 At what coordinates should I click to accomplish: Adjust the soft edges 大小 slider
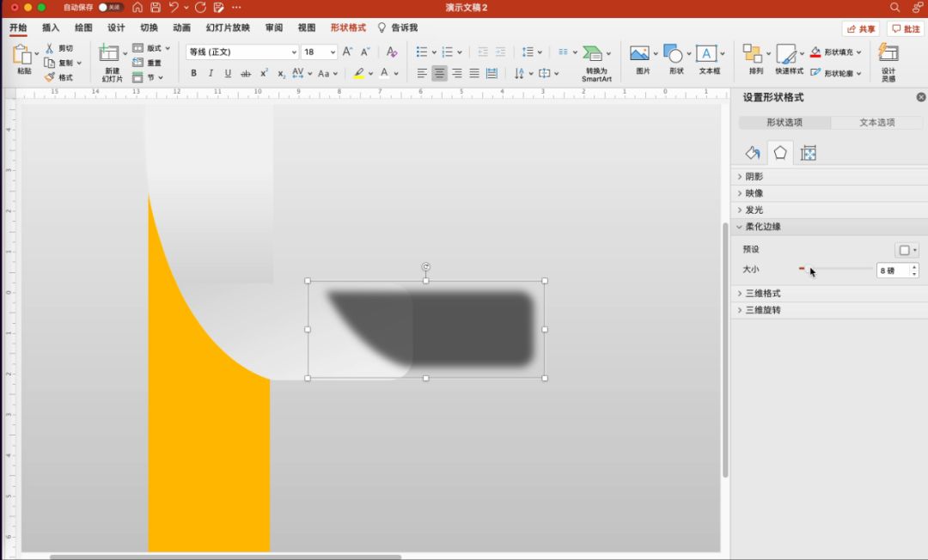(836, 269)
